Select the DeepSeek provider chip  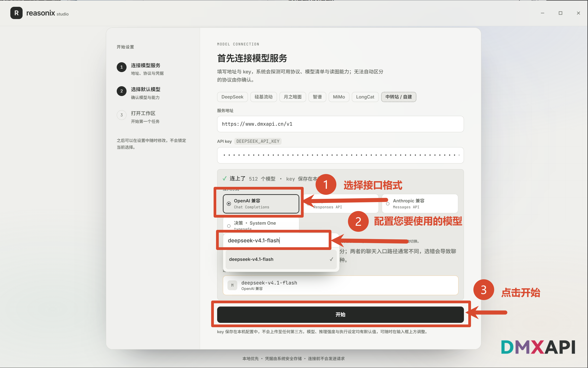[232, 97]
